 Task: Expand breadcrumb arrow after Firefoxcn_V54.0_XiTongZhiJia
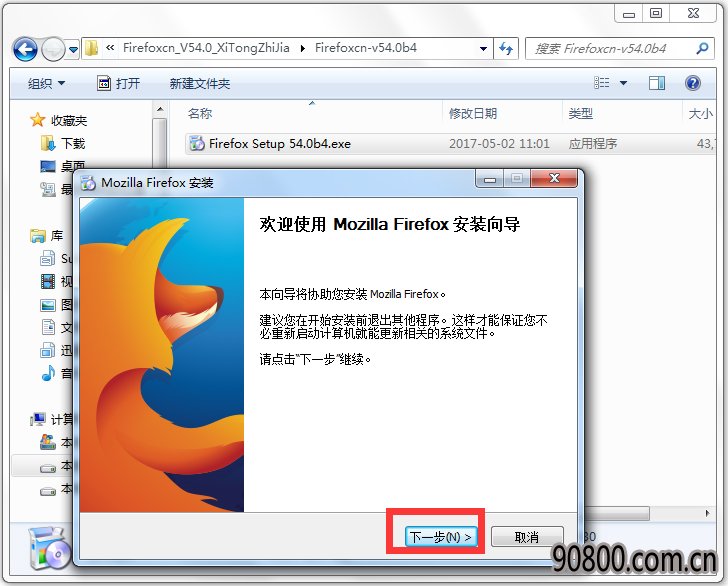303,48
